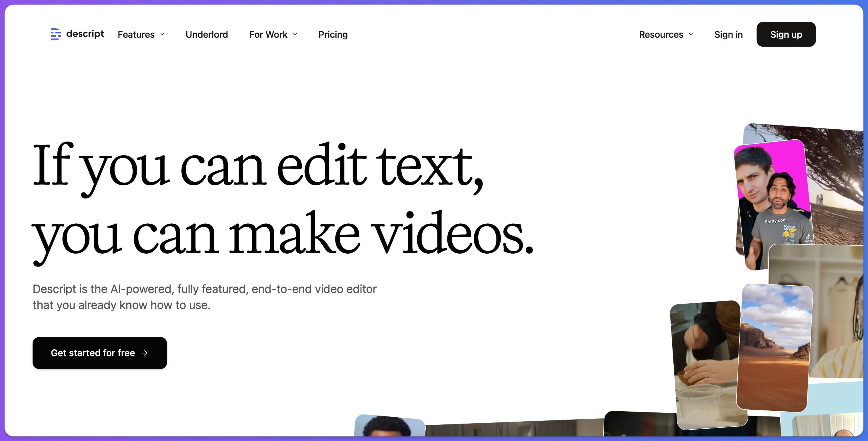Click the Descript logo icon
The height and width of the screenshot is (441, 868).
point(56,34)
